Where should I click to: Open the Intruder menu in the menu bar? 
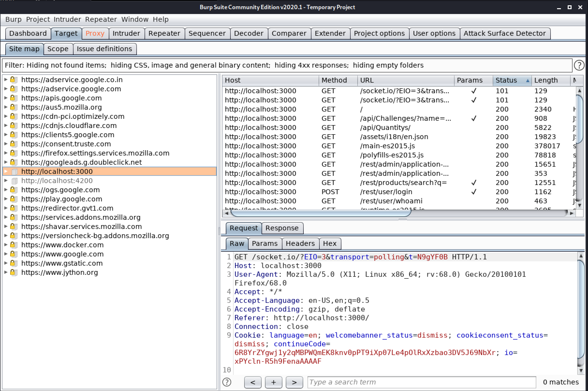point(67,19)
